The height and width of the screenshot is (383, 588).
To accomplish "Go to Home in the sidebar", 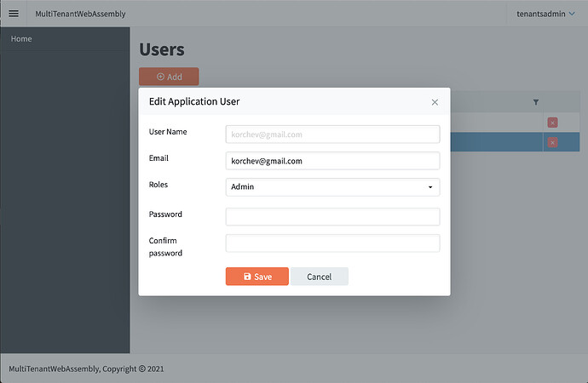I will click(21, 38).
